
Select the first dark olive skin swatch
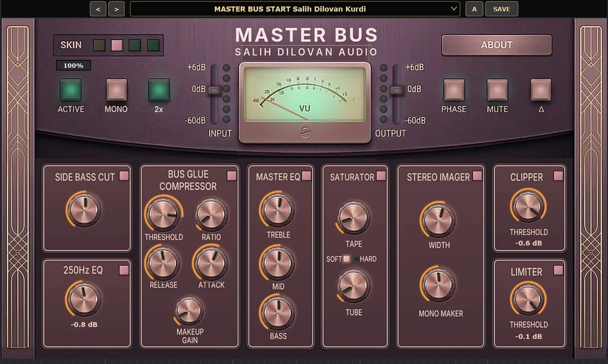point(99,45)
